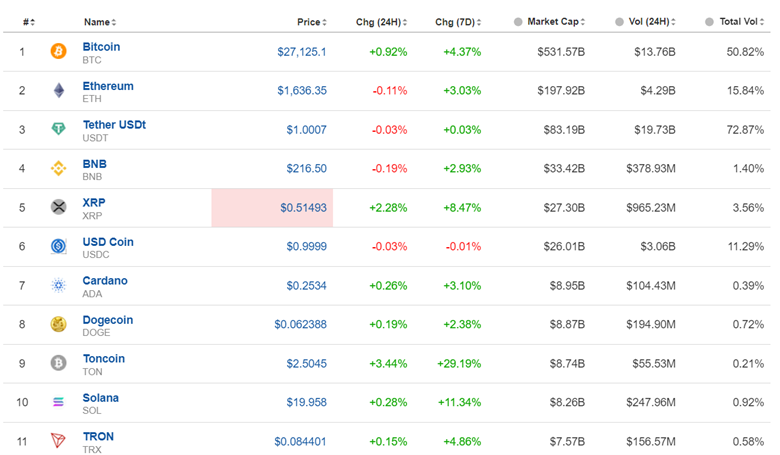Click Cardano price $0.2534
Viewport: 780px width, 455px height.
pyautogui.click(x=306, y=285)
